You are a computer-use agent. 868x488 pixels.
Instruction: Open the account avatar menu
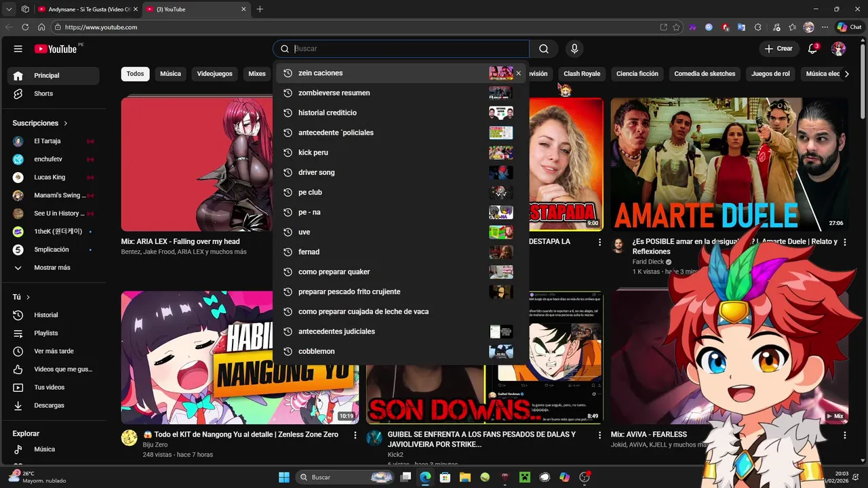pyautogui.click(x=839, y=49)
